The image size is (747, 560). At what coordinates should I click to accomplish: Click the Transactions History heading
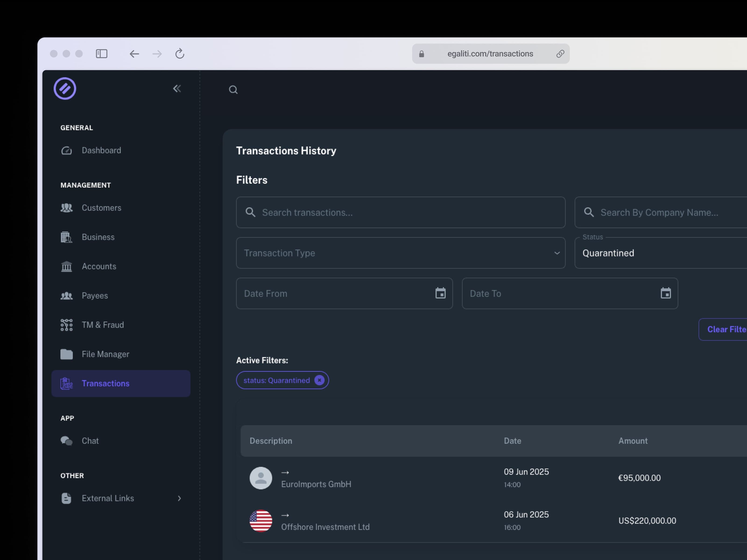pos(286,151)
